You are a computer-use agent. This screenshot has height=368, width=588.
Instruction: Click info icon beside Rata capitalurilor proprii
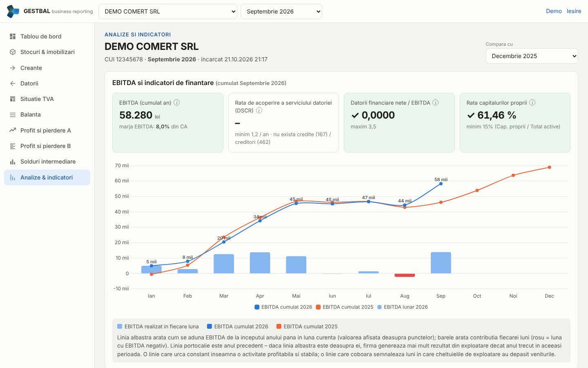coord(532,103)
